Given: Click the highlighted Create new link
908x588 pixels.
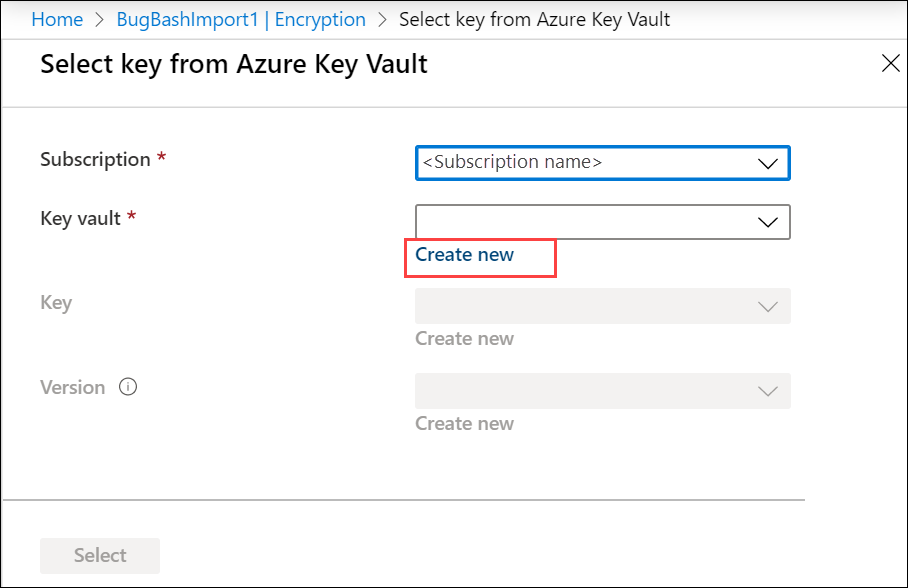Looking at the screenshot, I should 464,255.
